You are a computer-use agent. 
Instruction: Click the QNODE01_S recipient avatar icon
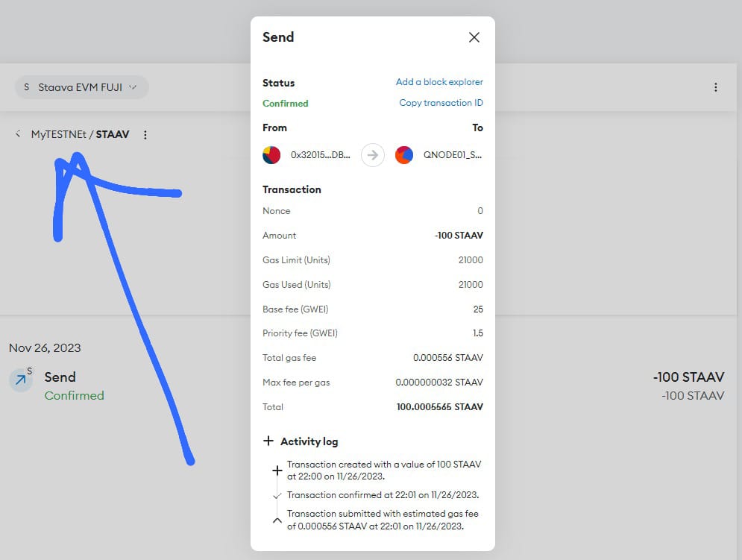click(404, 155)
